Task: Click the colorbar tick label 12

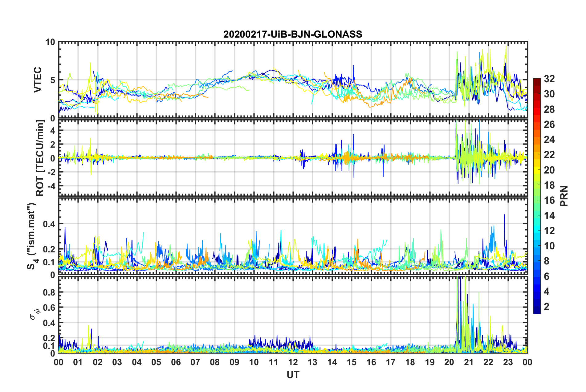Action: [x=549, y=231]
